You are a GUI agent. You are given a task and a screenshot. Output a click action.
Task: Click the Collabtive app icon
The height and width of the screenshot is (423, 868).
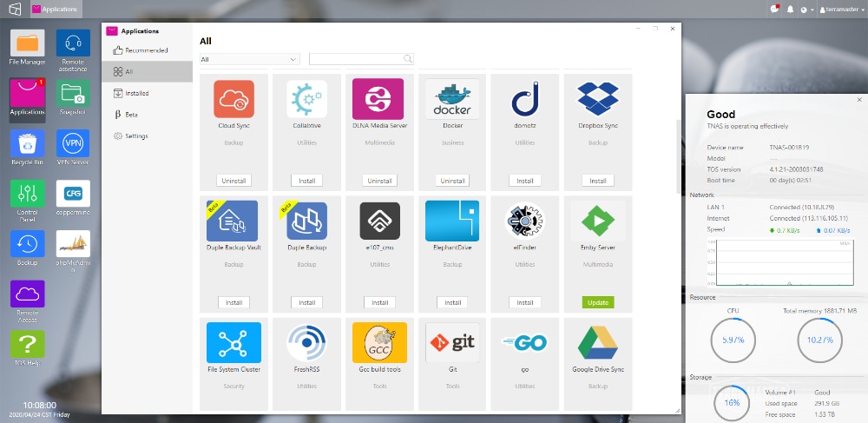pyautogui.click(x=306, y=99)
